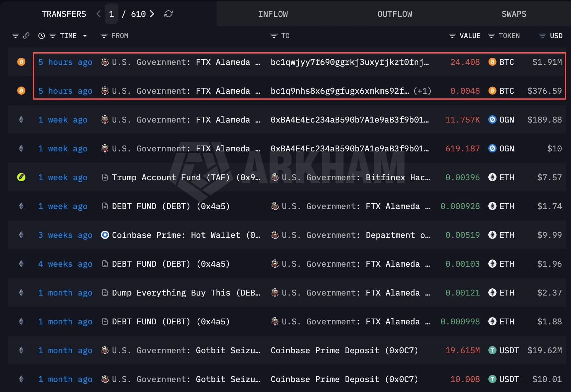Viewport: 571px width, 392px height.
Task: Click the USDT token icon on the $10.01 row
Action: tap(492, 379)
